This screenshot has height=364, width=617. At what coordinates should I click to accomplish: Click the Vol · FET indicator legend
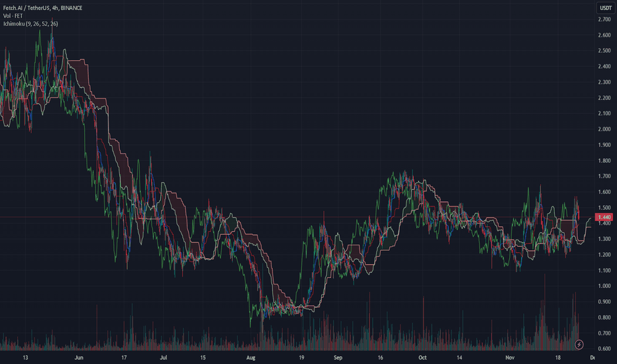click(13, 16)
